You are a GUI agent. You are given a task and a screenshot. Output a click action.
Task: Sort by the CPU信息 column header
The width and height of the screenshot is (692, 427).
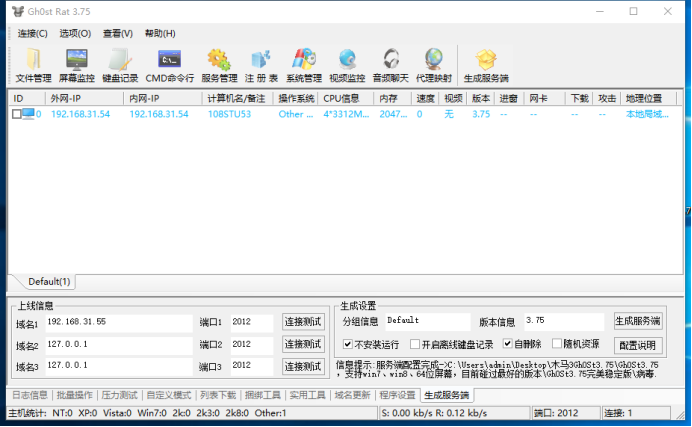coord(346,98)
